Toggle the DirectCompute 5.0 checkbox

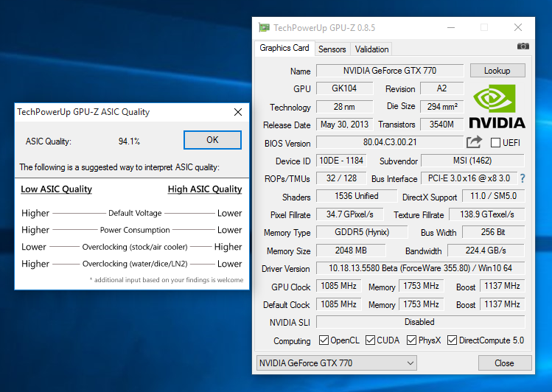(452, 340)
